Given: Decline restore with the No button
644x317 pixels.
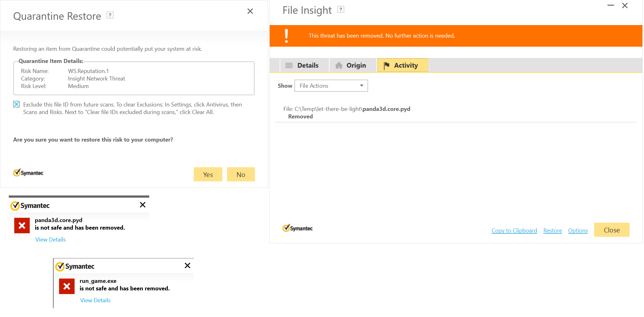Looking at the screenshot, I should 241,174.
